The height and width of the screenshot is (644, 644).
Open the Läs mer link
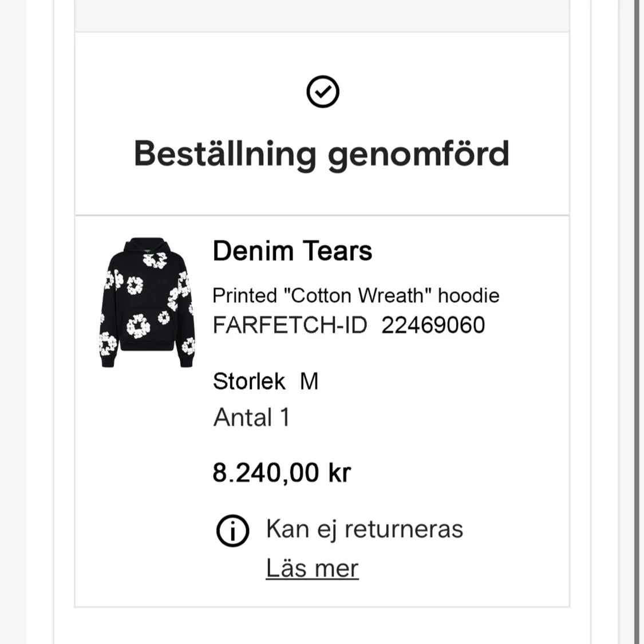click(x=312, y=568)
